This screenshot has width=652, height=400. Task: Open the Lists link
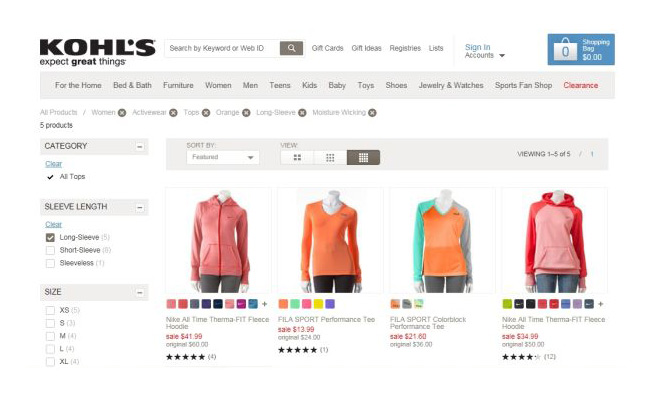tap(436, 48)
